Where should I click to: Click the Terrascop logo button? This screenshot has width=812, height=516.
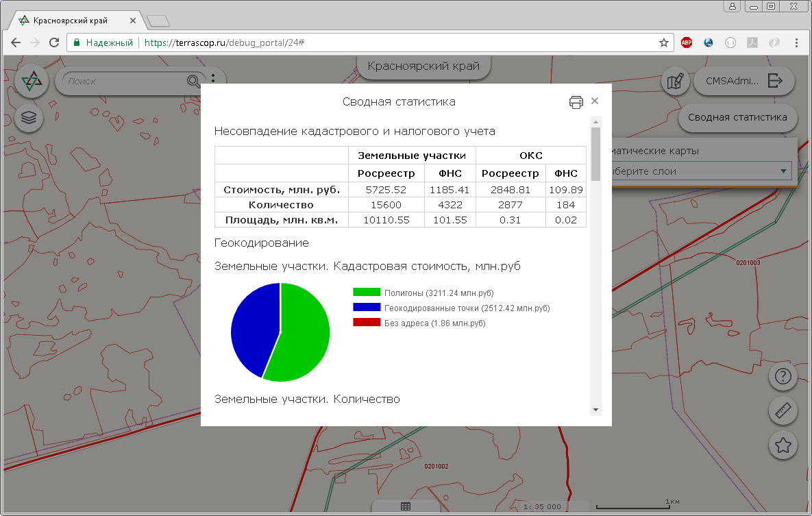[31, 82]
